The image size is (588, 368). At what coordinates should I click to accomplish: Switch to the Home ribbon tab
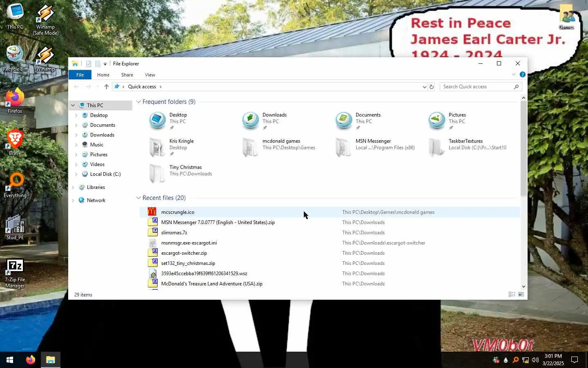click(x=103, y=75)
